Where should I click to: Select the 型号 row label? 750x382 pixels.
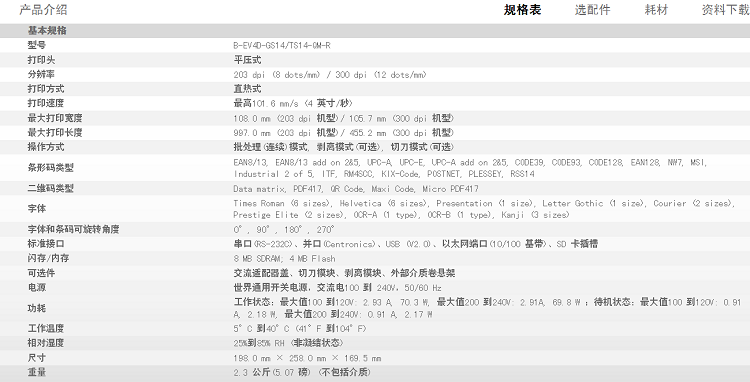[37, 45]
